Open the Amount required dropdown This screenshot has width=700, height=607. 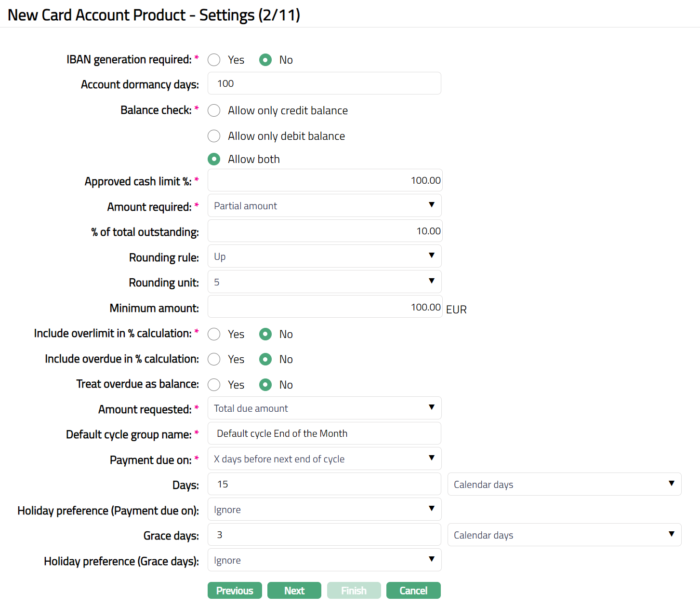[x=324, y=206]
